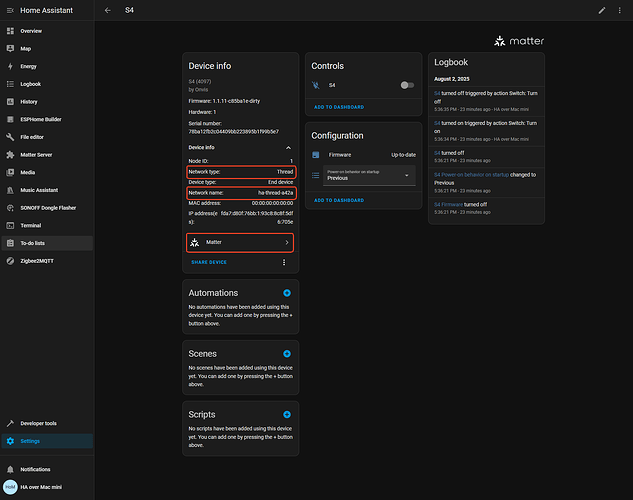Select Logbook label in the sidebar
This screenshot has height=500, width=633.
tap(31, 84)
